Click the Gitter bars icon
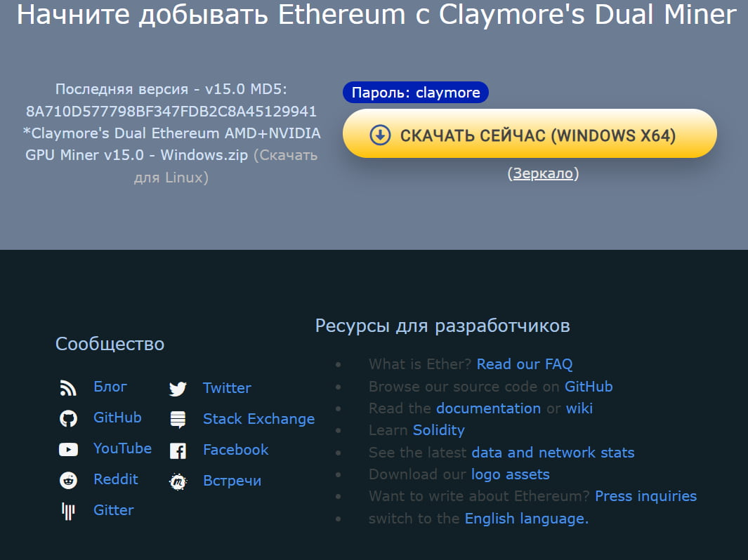 tap(68, 512)
